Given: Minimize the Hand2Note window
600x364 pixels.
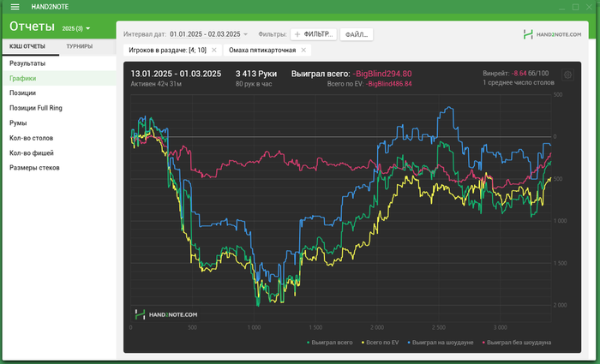Looking at the screenshot, I should point(561,7).
